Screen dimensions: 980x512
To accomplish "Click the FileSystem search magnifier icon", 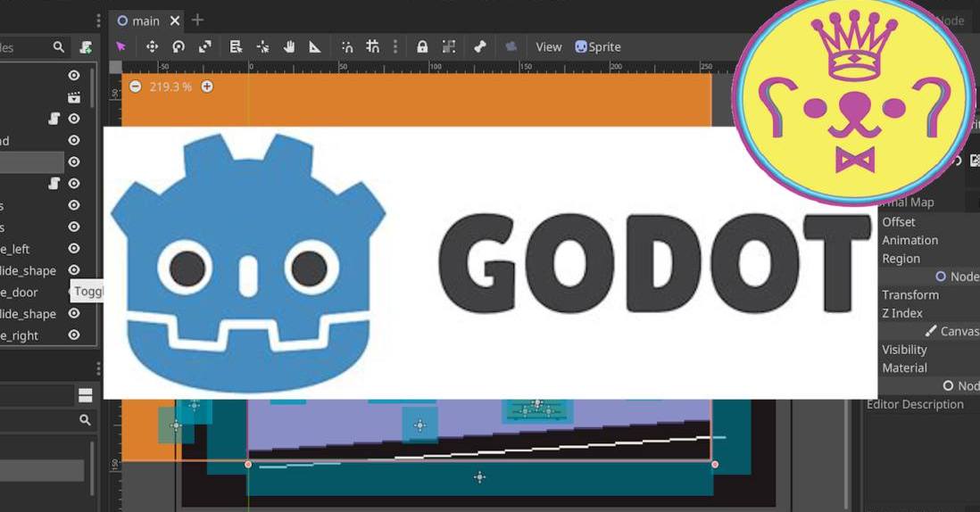I will [x=85, y=420].
